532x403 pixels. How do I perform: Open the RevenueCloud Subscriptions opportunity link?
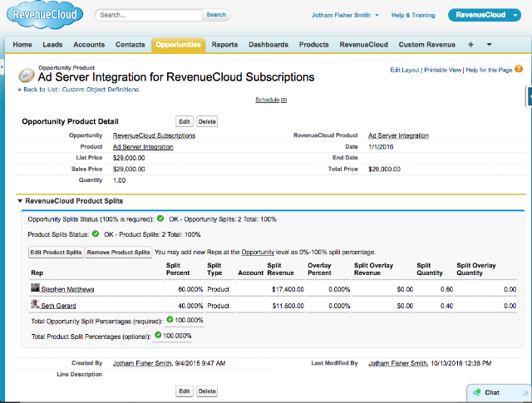(154, 135)
